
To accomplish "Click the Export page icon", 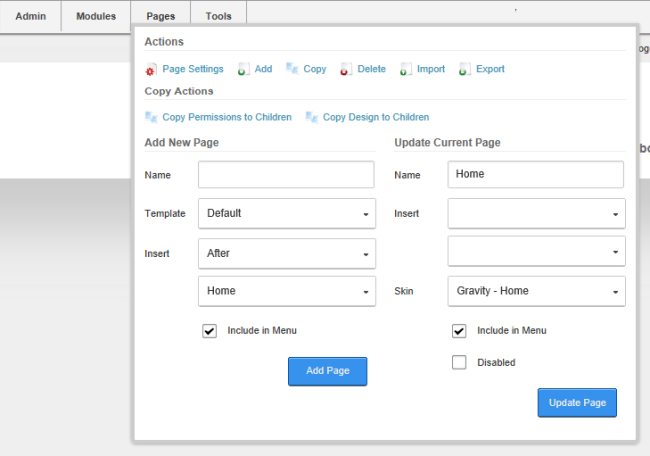I will [465, 69].
